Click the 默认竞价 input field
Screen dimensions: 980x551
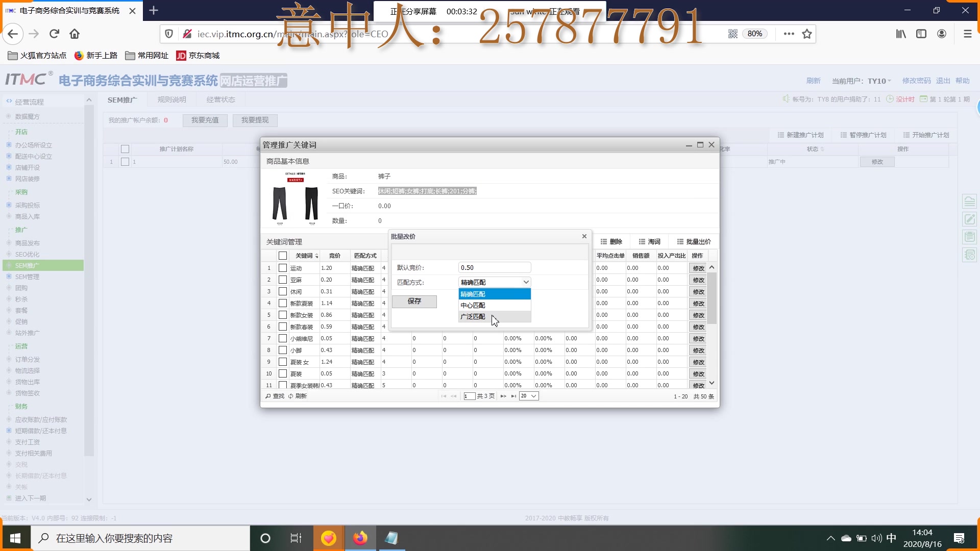pyautogui.click(x=495, y=268)
